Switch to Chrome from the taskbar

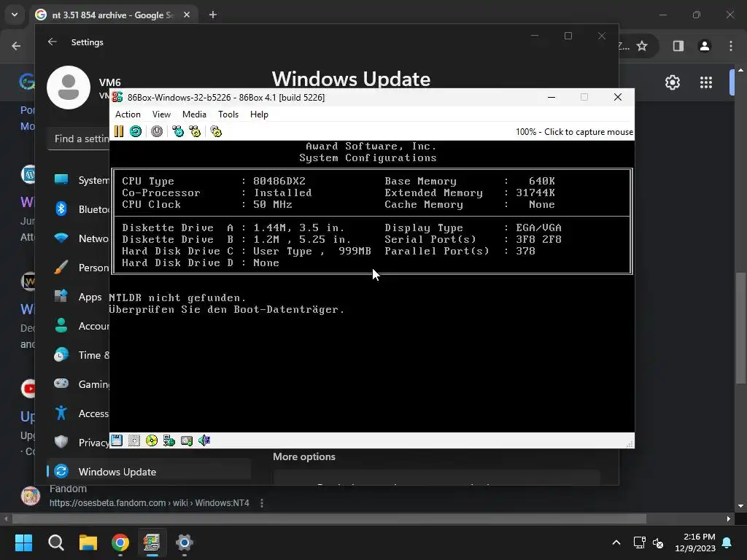click(120, 542)
